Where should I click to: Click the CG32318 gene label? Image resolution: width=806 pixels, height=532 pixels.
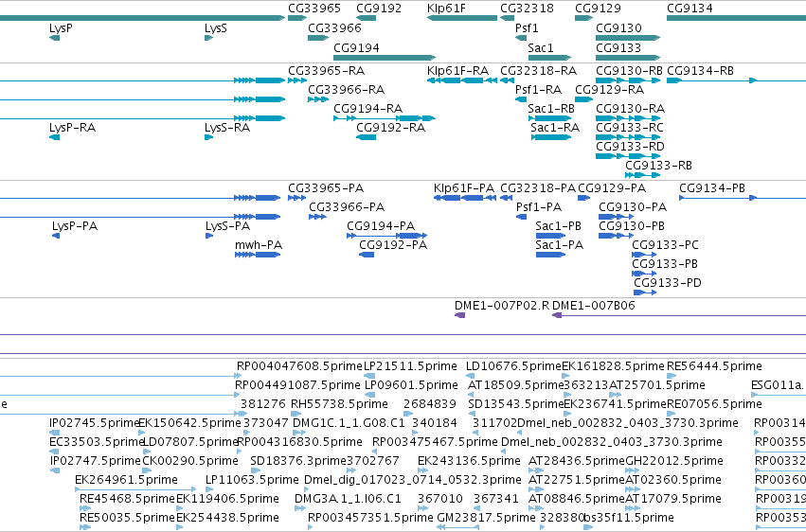tap(527, 9)
